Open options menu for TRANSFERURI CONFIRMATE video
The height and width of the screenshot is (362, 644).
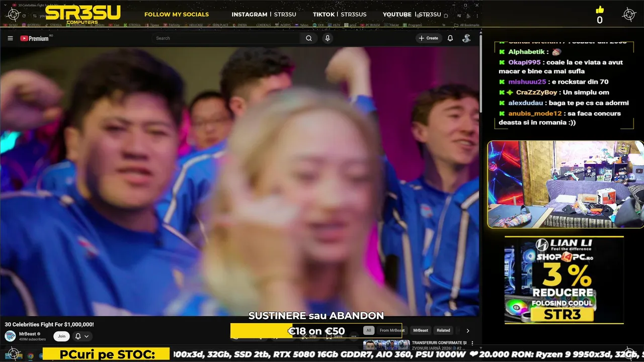(472, 343)
